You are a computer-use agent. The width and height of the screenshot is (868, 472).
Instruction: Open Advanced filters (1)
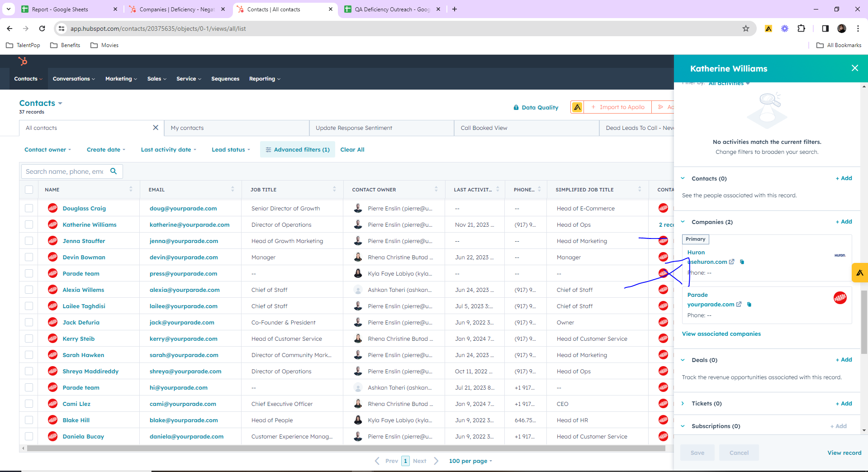[x=297, y=149]
